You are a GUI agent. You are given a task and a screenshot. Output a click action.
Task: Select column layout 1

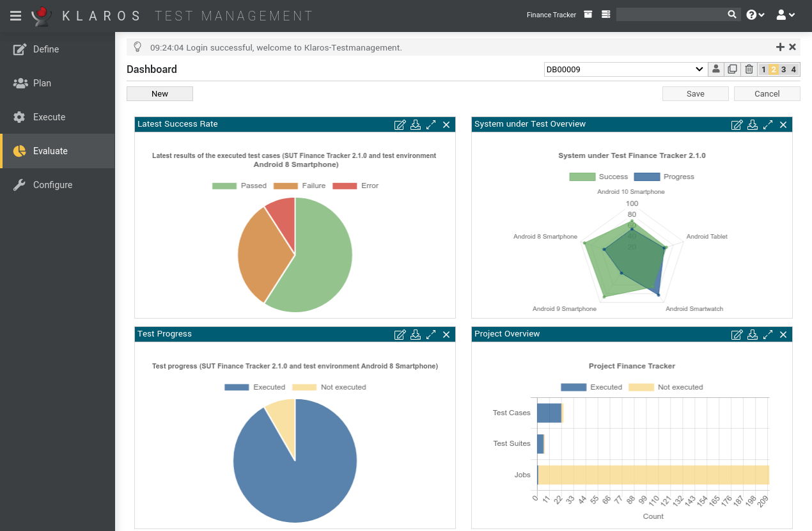[x=763, y=70]
